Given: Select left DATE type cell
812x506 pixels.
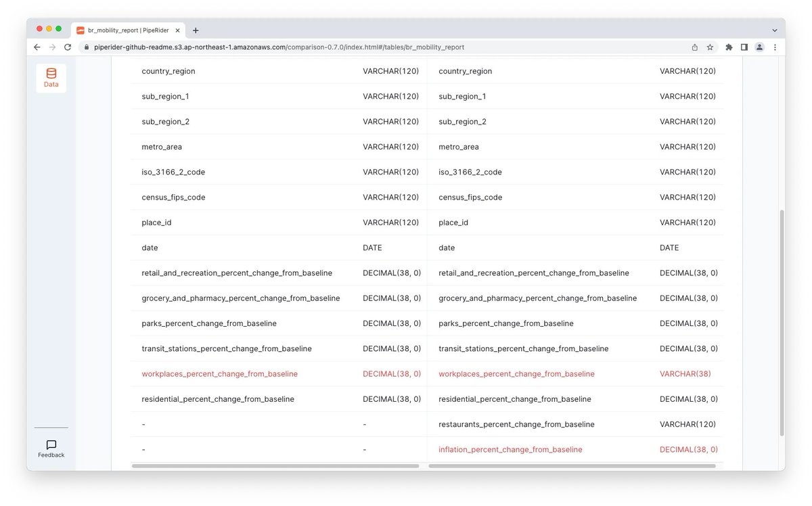Looking at the screenshot, I should coord(372,248).
